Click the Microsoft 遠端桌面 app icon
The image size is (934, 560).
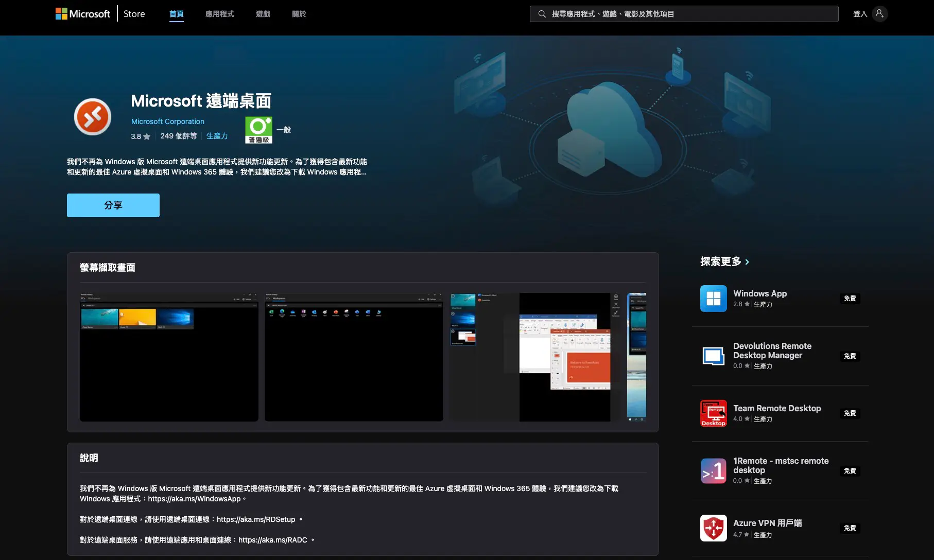(x=93, y=117)
